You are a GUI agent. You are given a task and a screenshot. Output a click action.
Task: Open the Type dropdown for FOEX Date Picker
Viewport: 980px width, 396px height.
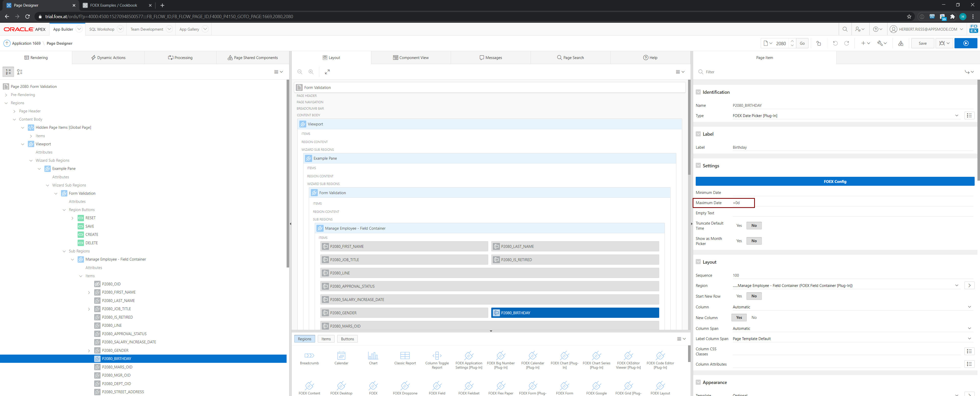(x=957, y=116)
